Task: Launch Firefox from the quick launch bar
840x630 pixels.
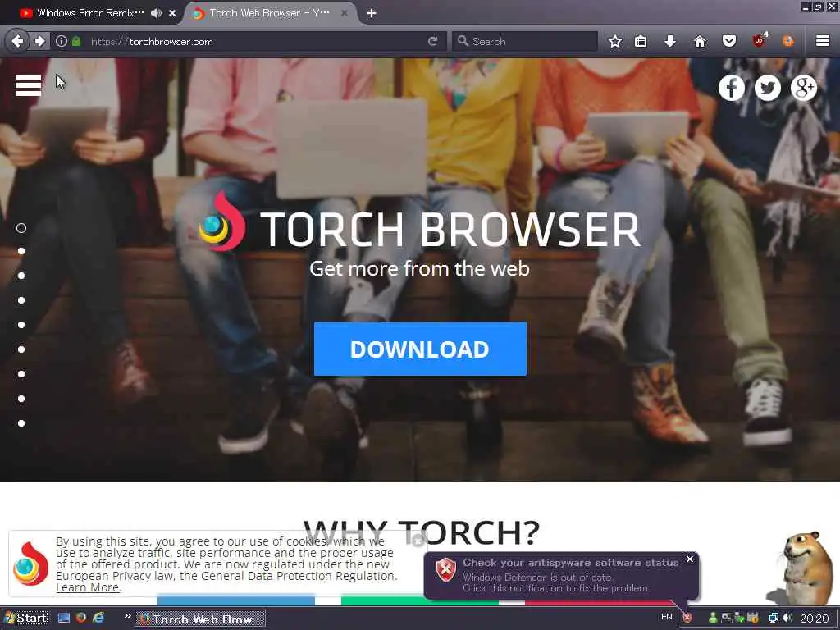Action: pyautogui.click(x=81, y=619)
